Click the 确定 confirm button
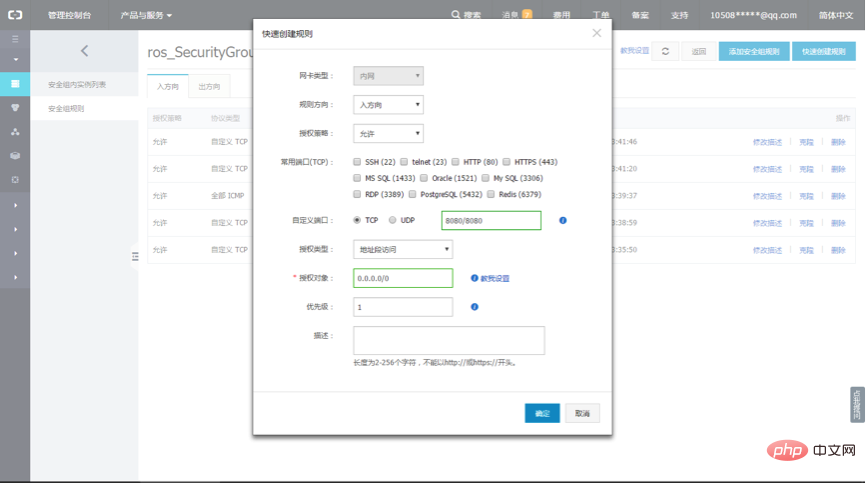This screenshot has width=866, height=483. [542, 413]
